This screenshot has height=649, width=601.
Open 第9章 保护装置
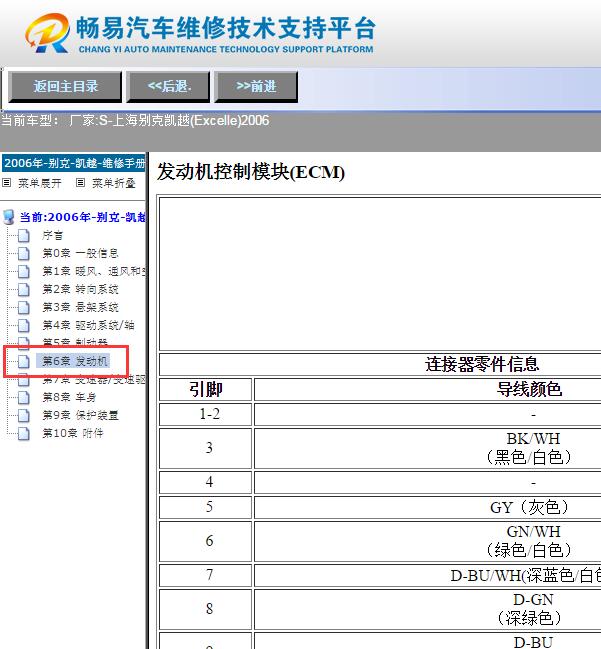click(x=80, y=415)
